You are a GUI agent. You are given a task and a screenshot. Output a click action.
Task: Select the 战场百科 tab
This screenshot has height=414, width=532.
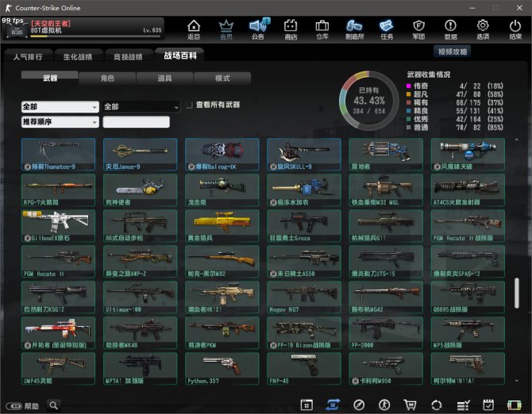[179, 56]
